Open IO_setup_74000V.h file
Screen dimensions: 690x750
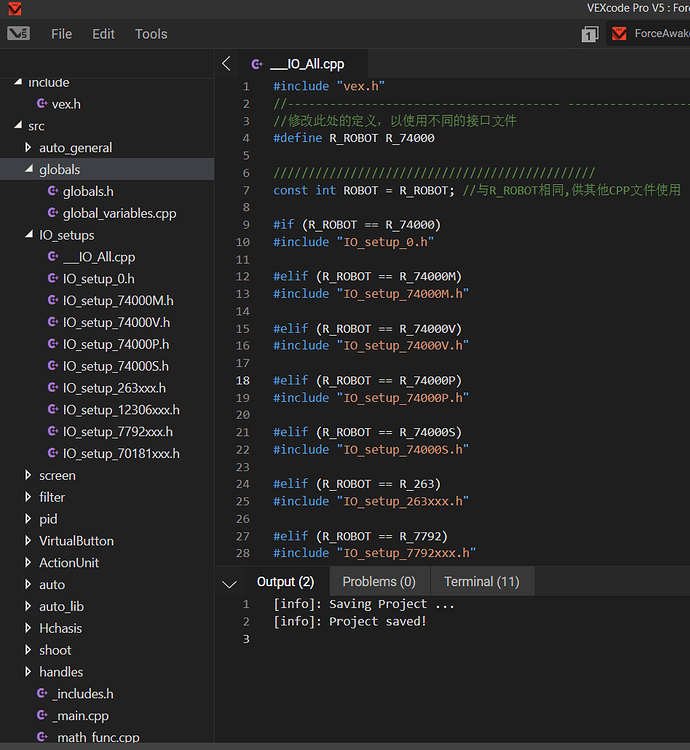(x=116, y=322)
